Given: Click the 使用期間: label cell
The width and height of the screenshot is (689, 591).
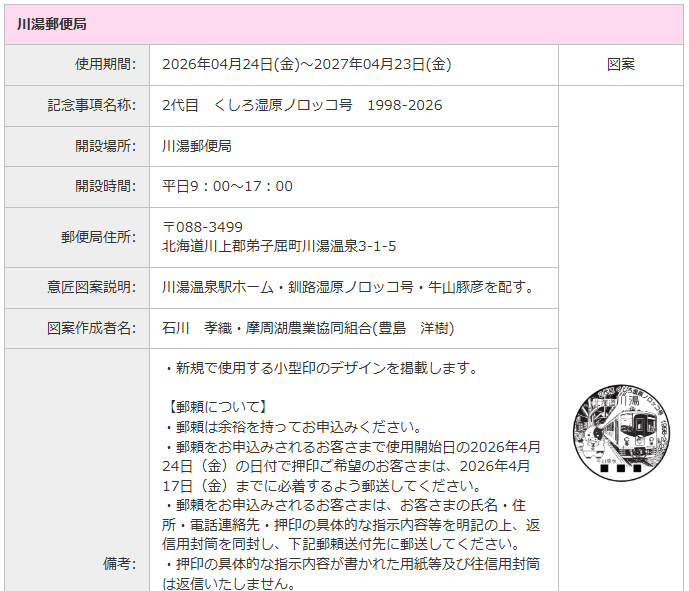Looking at the screenshot, I should (x=77, y=65).
